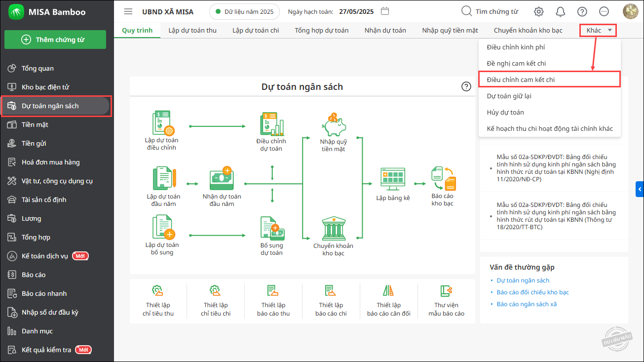Select Điều chỉnh cam kết chi entry

click(550, 80)
